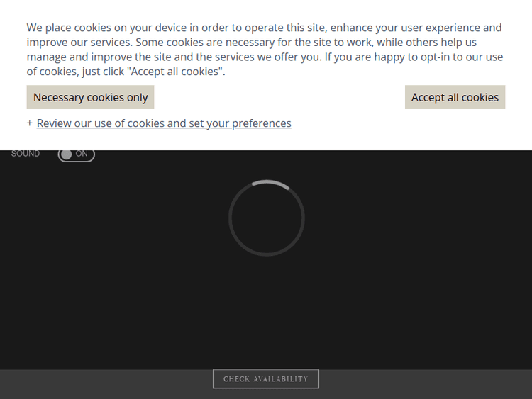The image size is (532, 399).
Task: Click the highlighted arc of the loading ring
Action: (271, 182)
